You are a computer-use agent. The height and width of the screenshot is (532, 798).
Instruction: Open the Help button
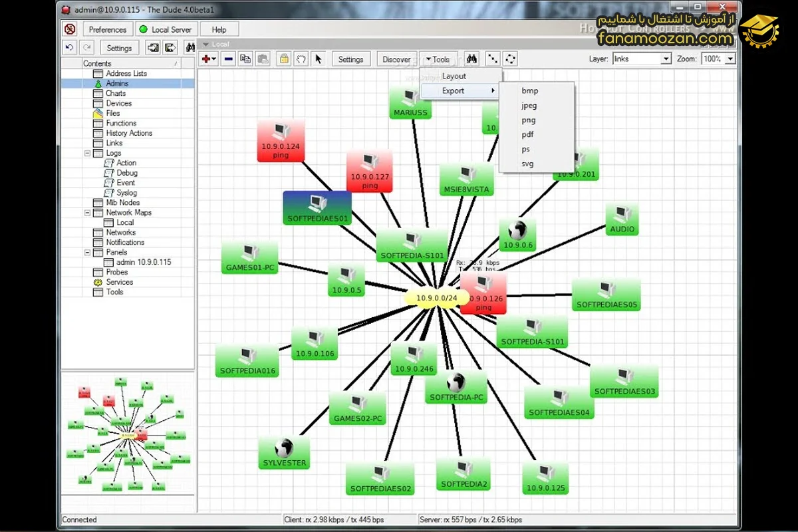[x=219, y=29]
